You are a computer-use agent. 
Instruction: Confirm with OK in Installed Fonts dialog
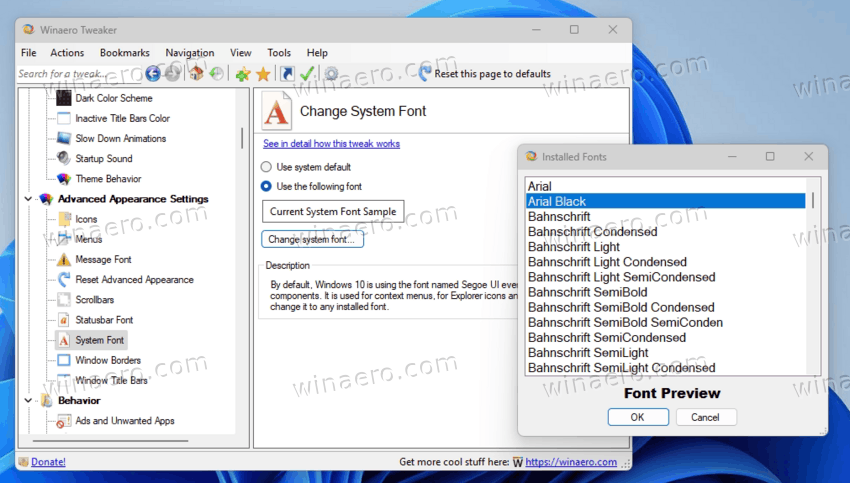(x=638, y=417)
